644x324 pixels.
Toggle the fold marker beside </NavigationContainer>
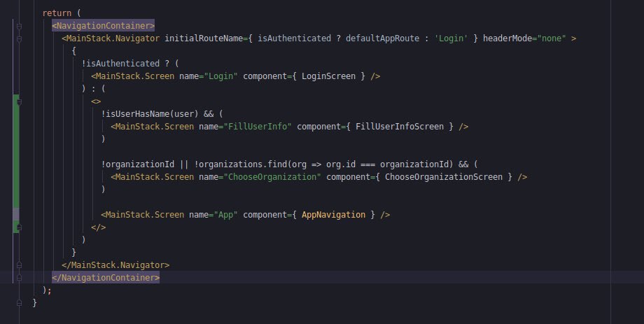click(19, 278)
